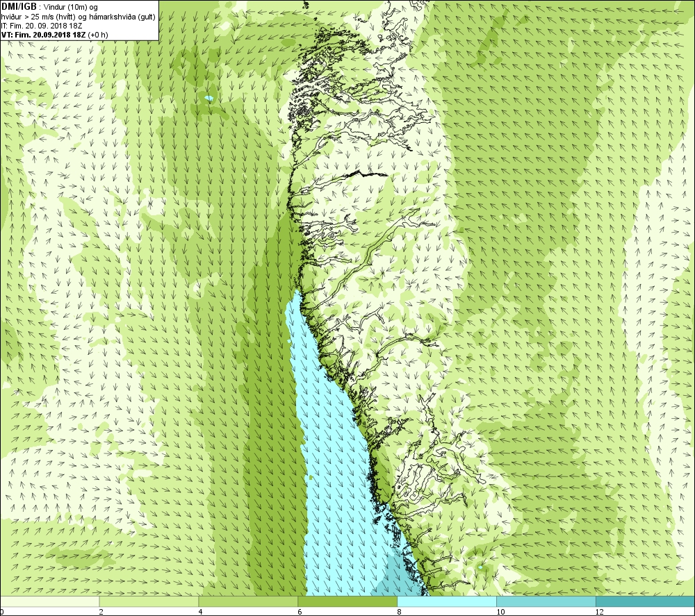Click the legend label '8'
The width and height of the screenshot is (695, 616).
400,612
